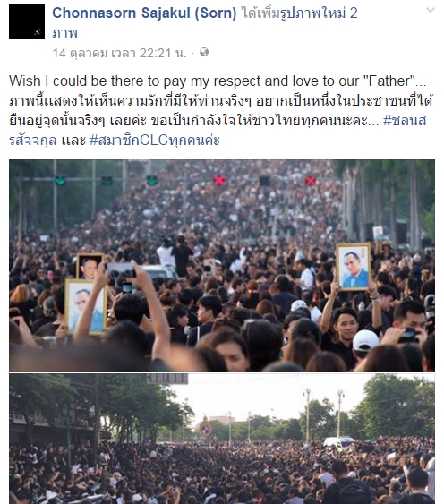Screen dimensions: 444x504
Task: Open the post timestamp 14 ตุลาคม link
Action: click(x=119, y=53)
